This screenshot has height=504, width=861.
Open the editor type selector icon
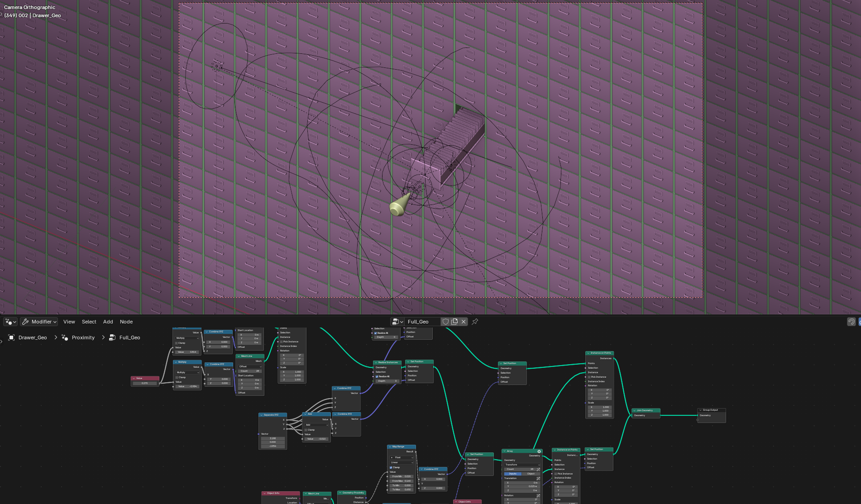point(10,322)
